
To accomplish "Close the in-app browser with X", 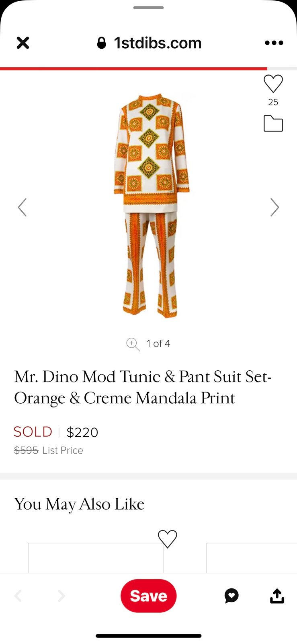I will (23, 43).
